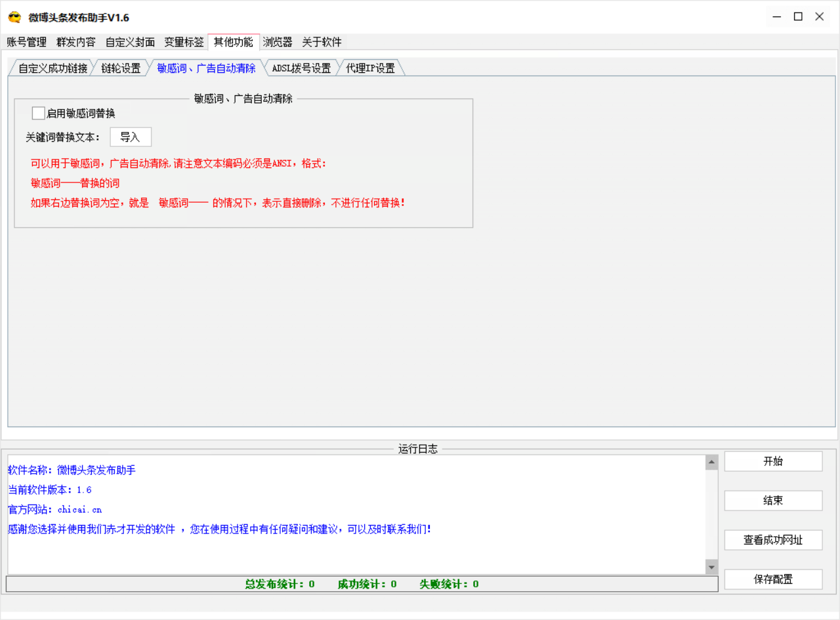The height and width of the screenshot is (620, 840).
Task: Switch to the 群发内容 tab
Action: (x=76, y=42)
